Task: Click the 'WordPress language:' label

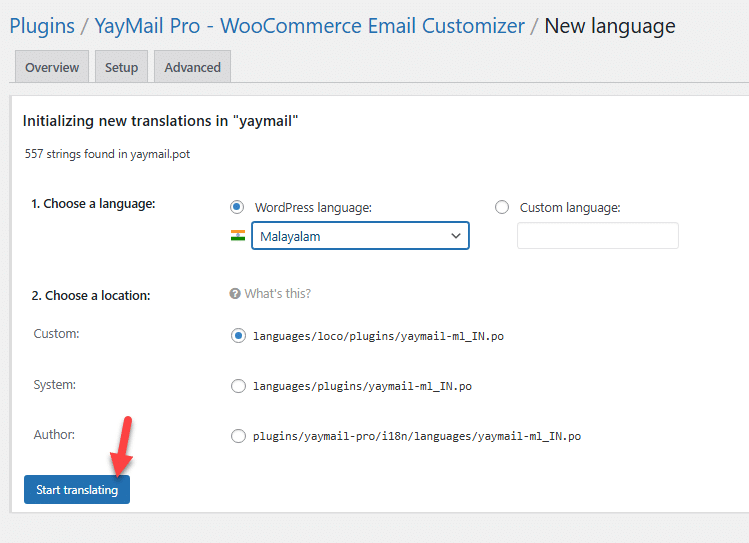Action: [313, 208]
